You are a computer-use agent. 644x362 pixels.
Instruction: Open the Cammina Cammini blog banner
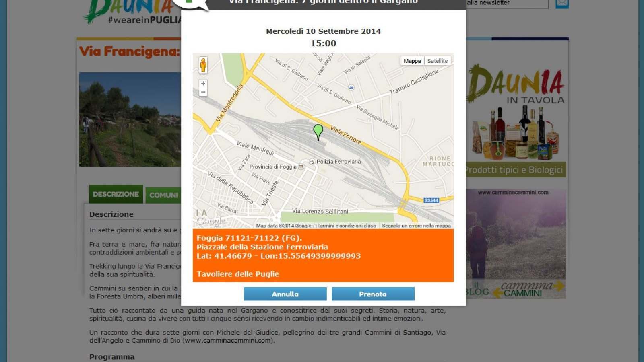pyautogui.click(x=516, y=244)
